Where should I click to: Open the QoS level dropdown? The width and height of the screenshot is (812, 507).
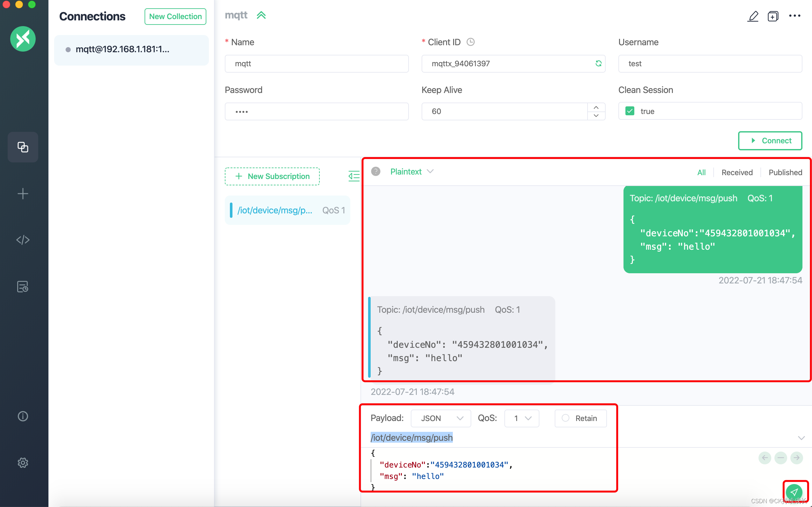(522, 418)
